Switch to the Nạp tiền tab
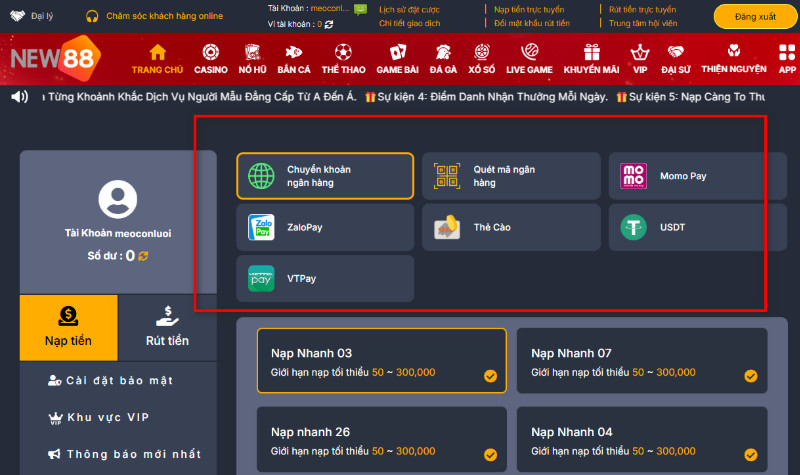800x475 pixels. 68,328
